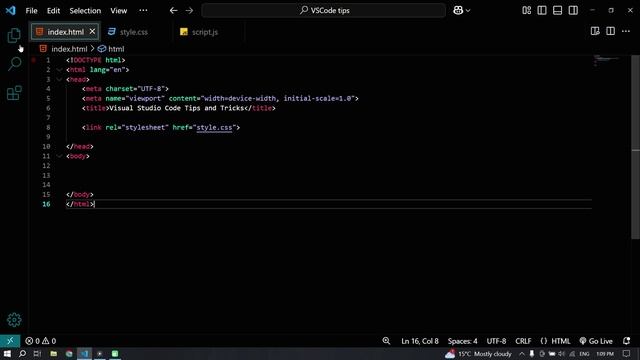Collapse the body tag fold on line 11

[x=60, y=156]
